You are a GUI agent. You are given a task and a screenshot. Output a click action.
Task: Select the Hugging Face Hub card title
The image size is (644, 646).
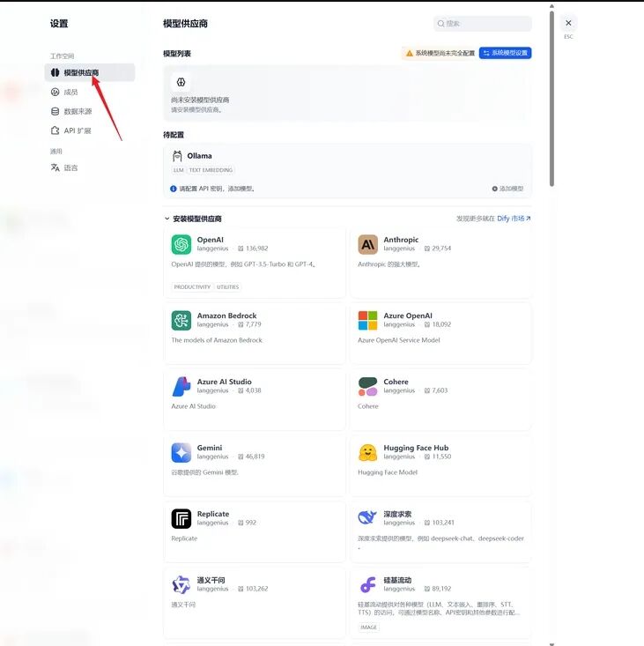(x=416, y=448)
